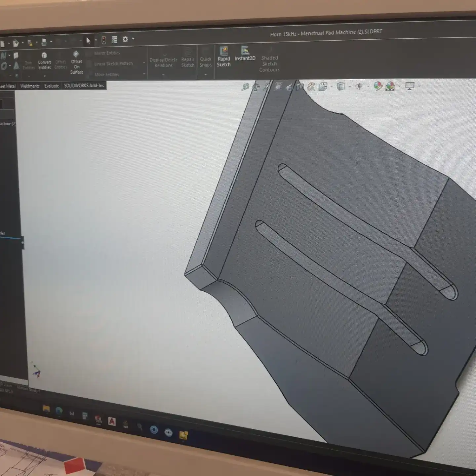Toggle Rapid Sketch mode

pyautogui.click(x=224, y=57)
